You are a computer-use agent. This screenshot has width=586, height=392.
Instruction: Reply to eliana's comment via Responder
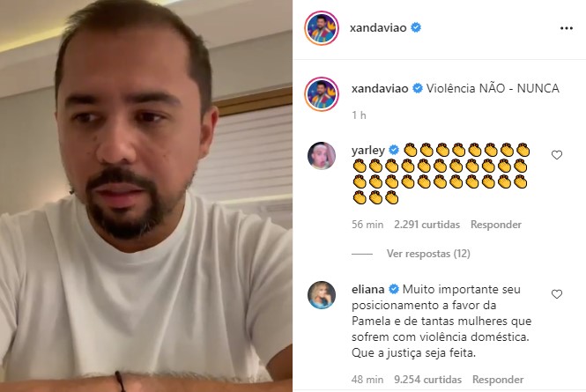tap(498, 380)
